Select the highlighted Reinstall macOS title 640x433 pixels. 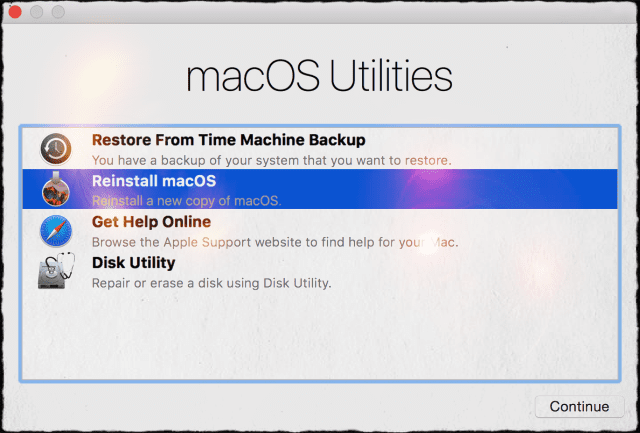(x=152, y=181)
